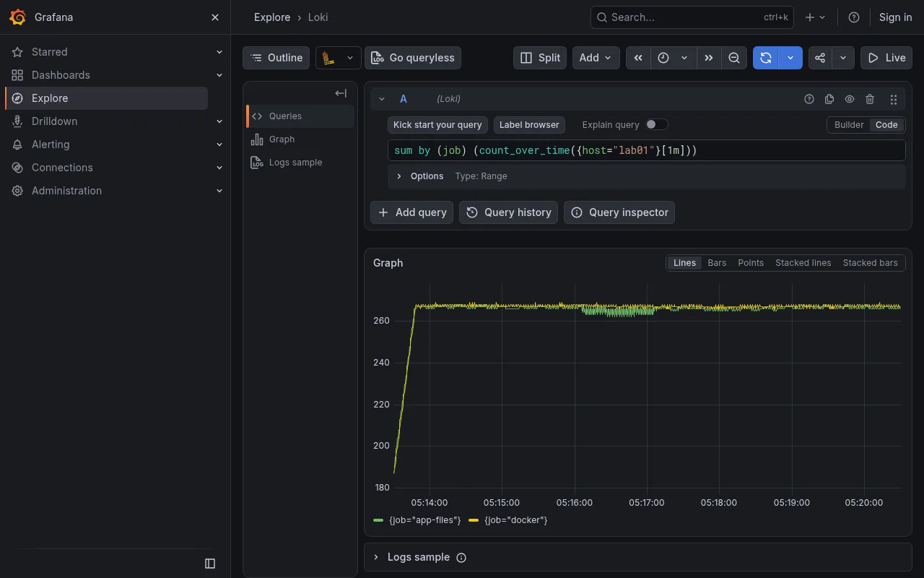
Task: Open the Help question mark icon
Action: [854, 17]
